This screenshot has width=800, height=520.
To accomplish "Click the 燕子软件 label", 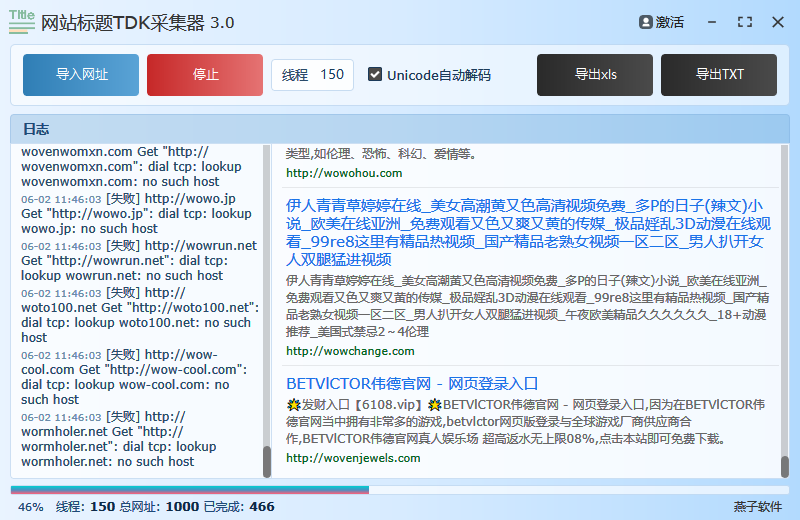I will coord(758,507).
